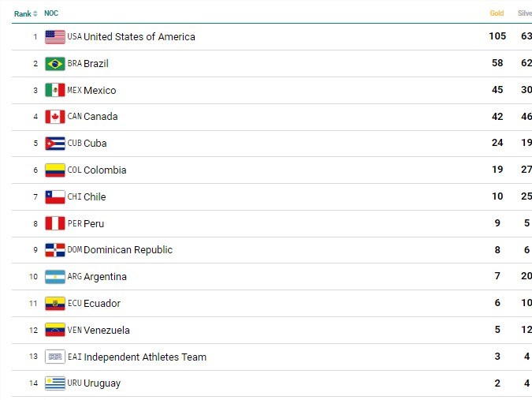Click the Independent Athletes Team flag icon
Screen dimensions: 532x400
point(54,357)
